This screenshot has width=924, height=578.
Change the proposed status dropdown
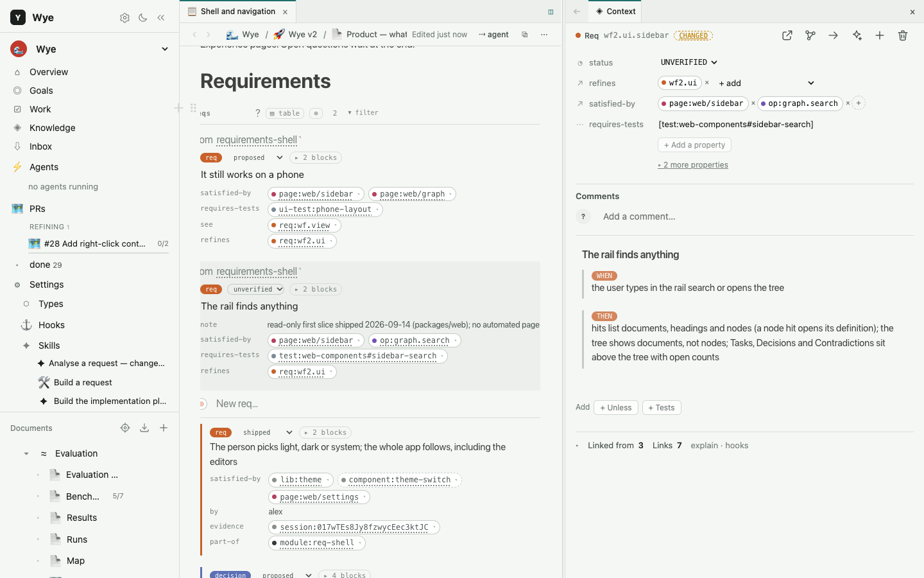pos(258,158)
